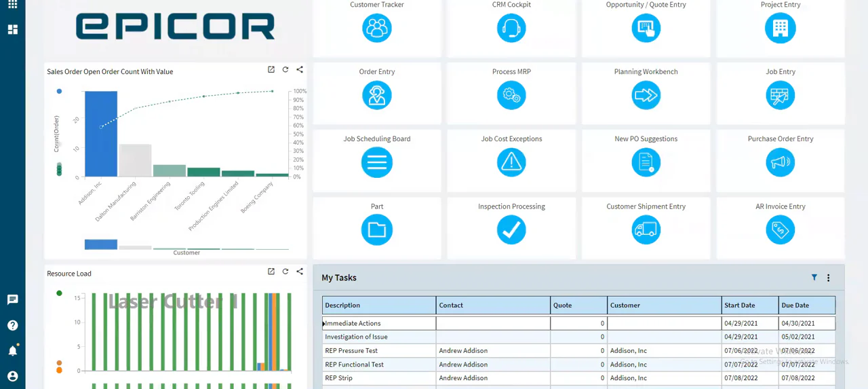
Task: Click the chart range slider below Sales Order chart
Action: pos(186,244)
